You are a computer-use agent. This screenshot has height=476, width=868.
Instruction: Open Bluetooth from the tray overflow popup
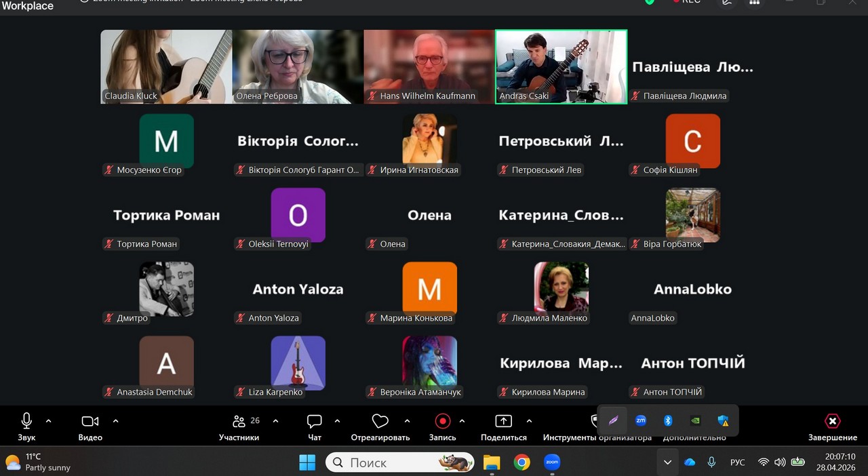pos(667,420)
